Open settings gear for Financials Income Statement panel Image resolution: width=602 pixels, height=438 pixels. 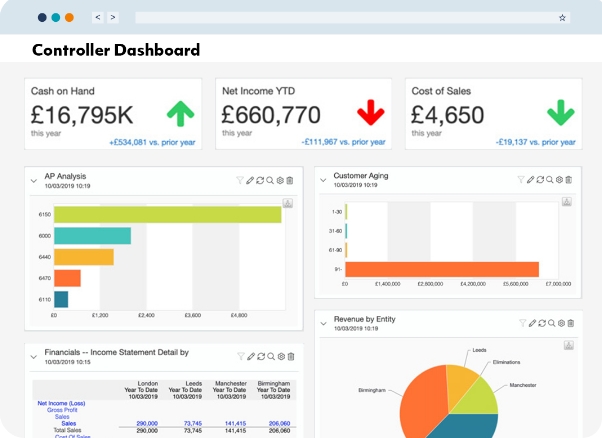click(x=280, y=356)
